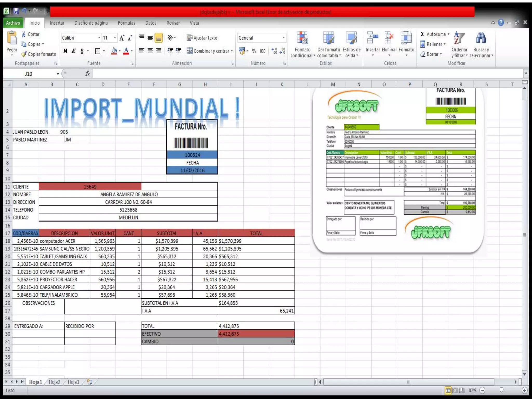This screenshot has height=399, width=532.
Task: Switch to the Hoja2 sheet tab
Action: [x=54, y=382]
